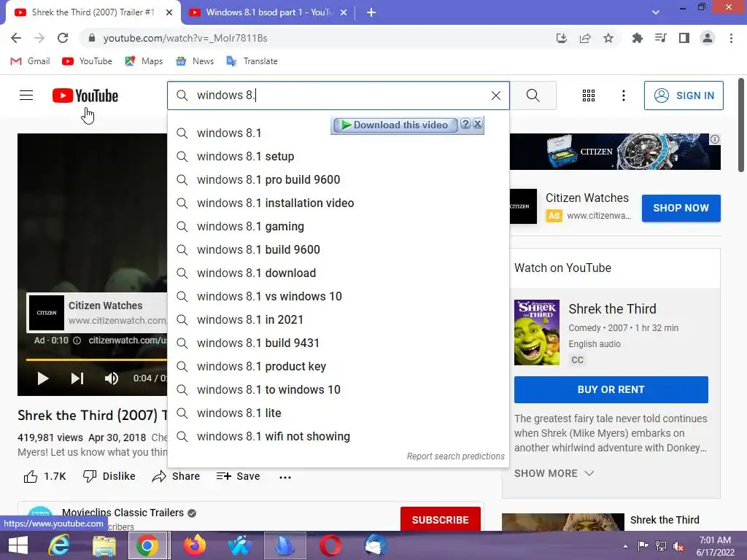Close the Windows 8.1 bsod tab
The width and height of the screenshot is (747, 560).
click(344, 12)
